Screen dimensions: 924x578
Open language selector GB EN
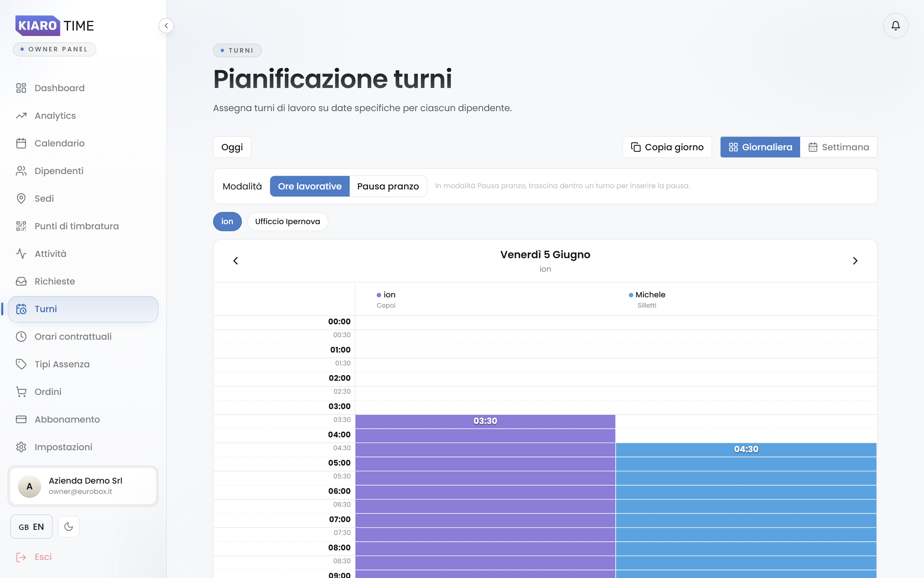click(x=31, y=527)
